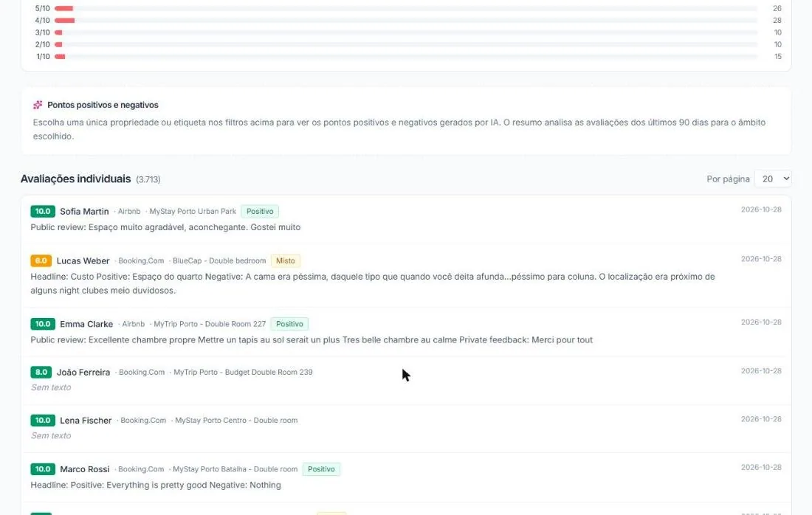Click the (3.713) reviews count
This screenshot has width=812, height=515.
coord(148,179)
